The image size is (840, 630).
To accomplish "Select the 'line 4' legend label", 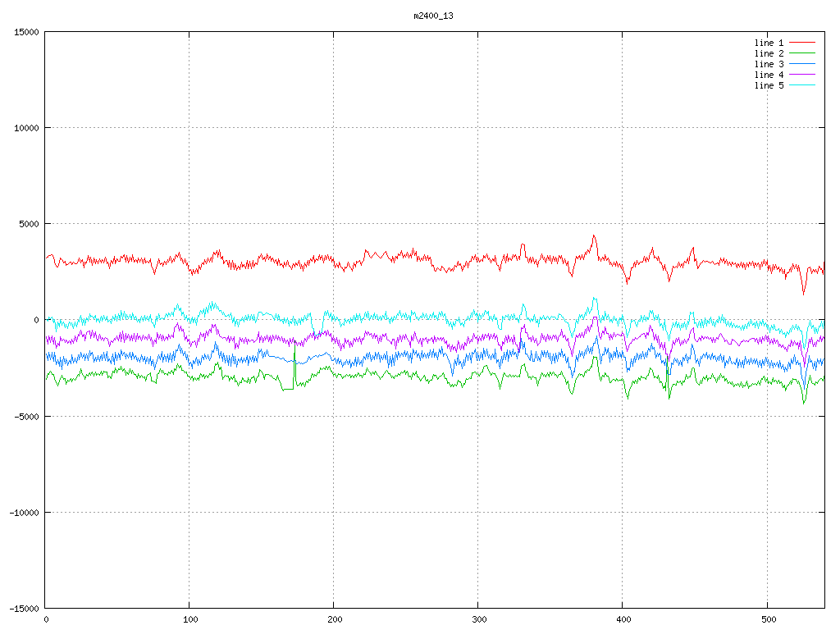I will (x=769, y=75).
